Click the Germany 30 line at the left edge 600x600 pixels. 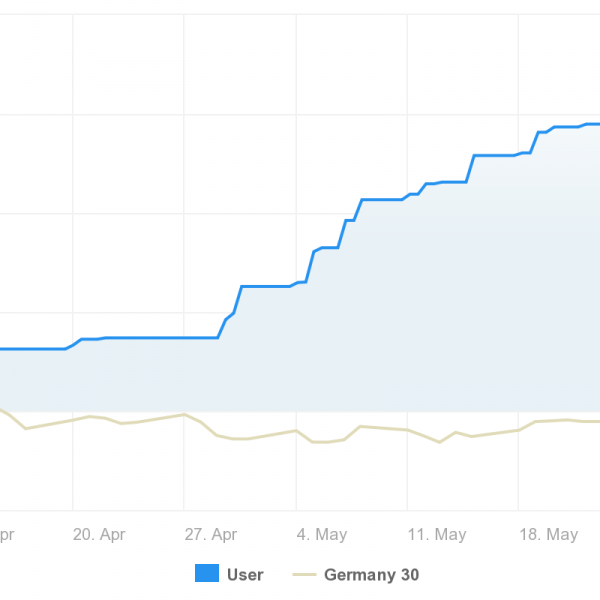[x=4, y=410]
